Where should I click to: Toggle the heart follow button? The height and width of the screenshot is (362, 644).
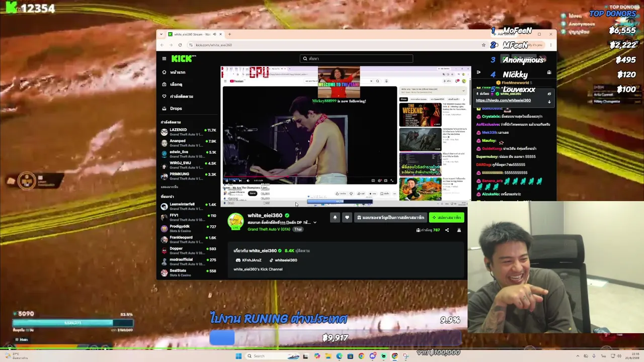[x=347, y=218]
